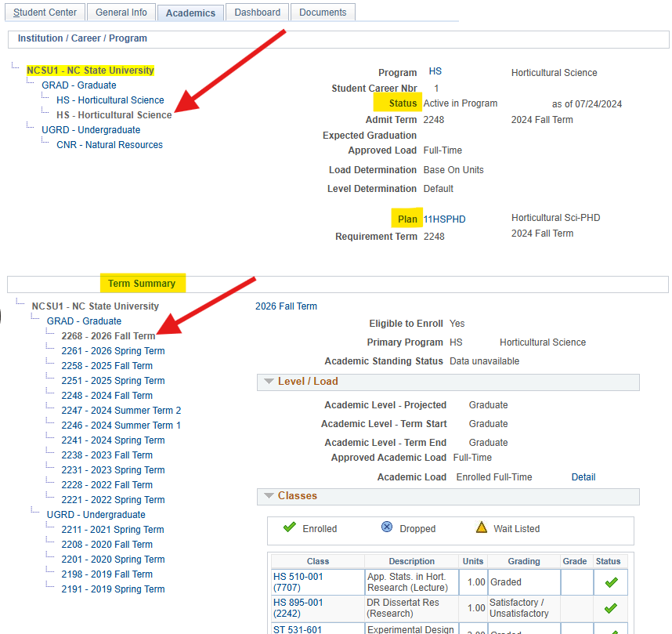Screen dimensions: 672x634
Task: Click 'App. Stats. in Hort. Research (Lecture)' description
Action: pyautogui.click(x=408, y=582)
